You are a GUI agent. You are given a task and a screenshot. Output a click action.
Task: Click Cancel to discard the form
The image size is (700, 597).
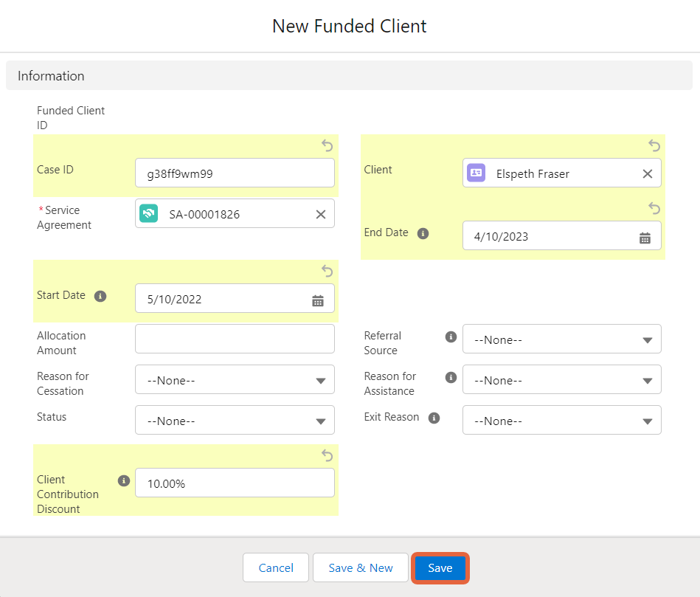276,567
